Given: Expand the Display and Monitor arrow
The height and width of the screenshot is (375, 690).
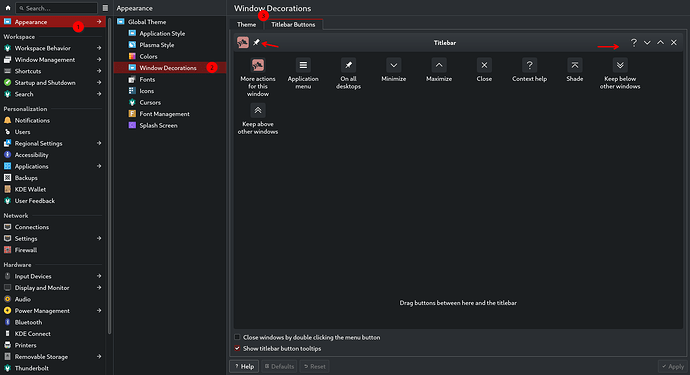Looking at the screenshot, I should (x=99, y=287).
